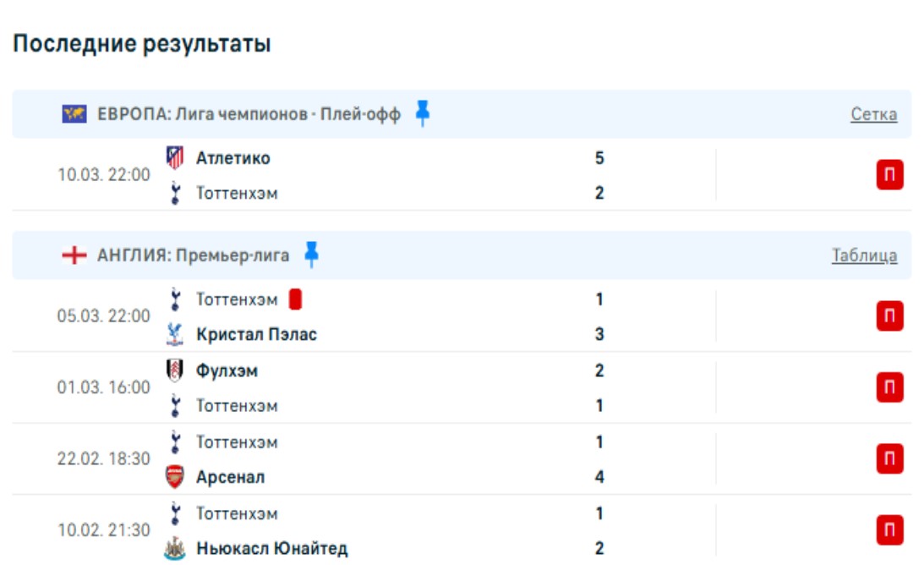Click loss badge for Arsenal match
The width and height of the screenshot is (924, 565).
(x=889, y=459)
